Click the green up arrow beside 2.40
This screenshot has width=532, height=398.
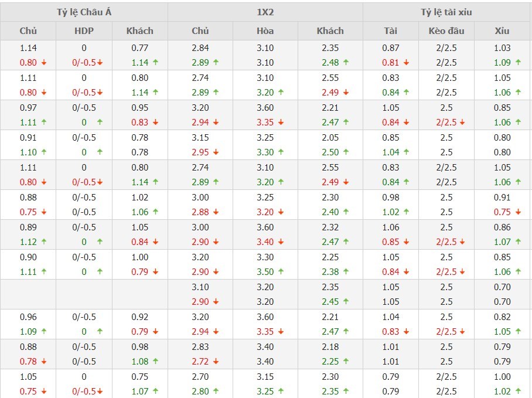346,212
